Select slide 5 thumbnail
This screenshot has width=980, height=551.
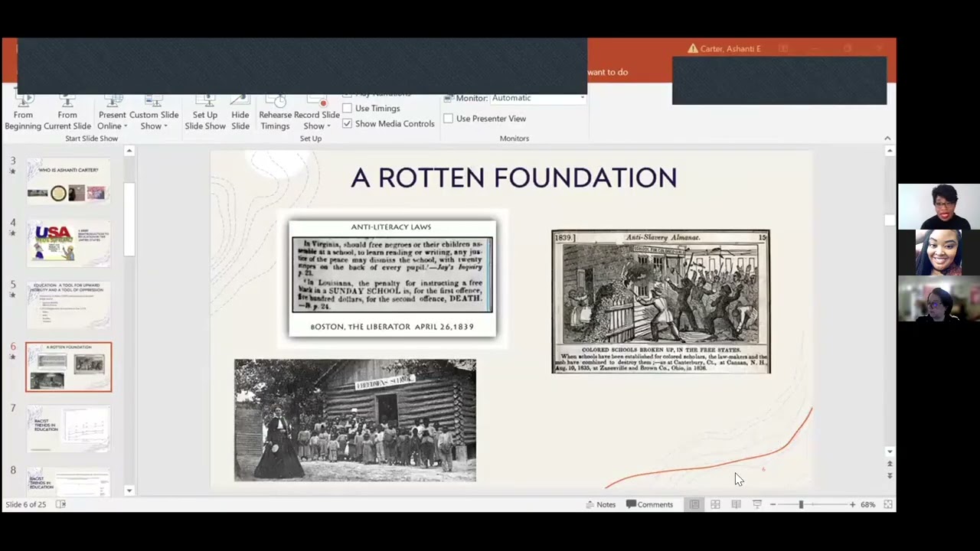pos(68,305)
